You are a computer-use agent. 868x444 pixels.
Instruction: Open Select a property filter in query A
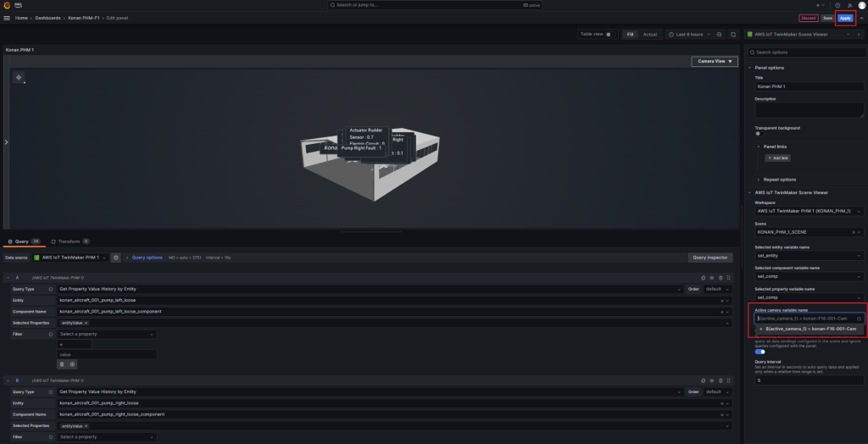(x=107, y=335)
